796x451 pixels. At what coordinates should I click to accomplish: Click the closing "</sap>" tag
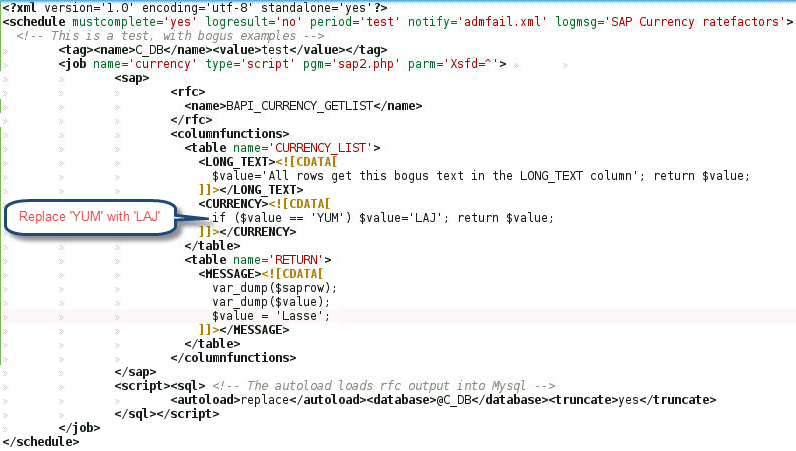tap(136, 372)
